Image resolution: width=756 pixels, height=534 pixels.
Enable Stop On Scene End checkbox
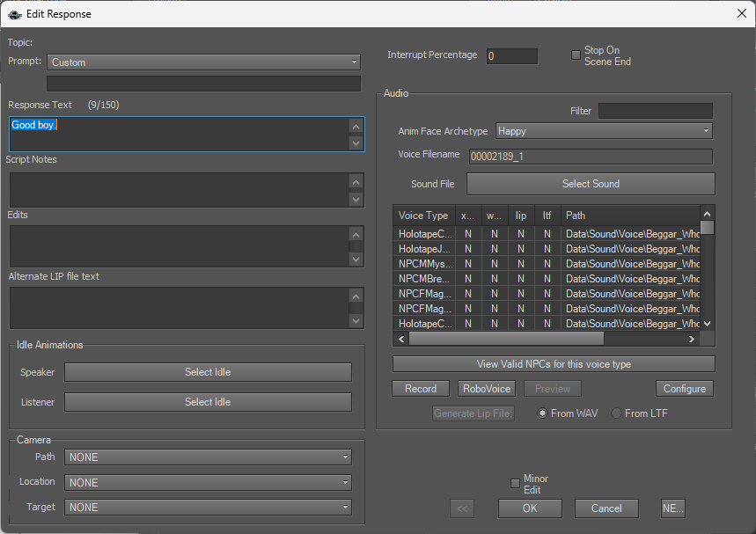(576, 55)
